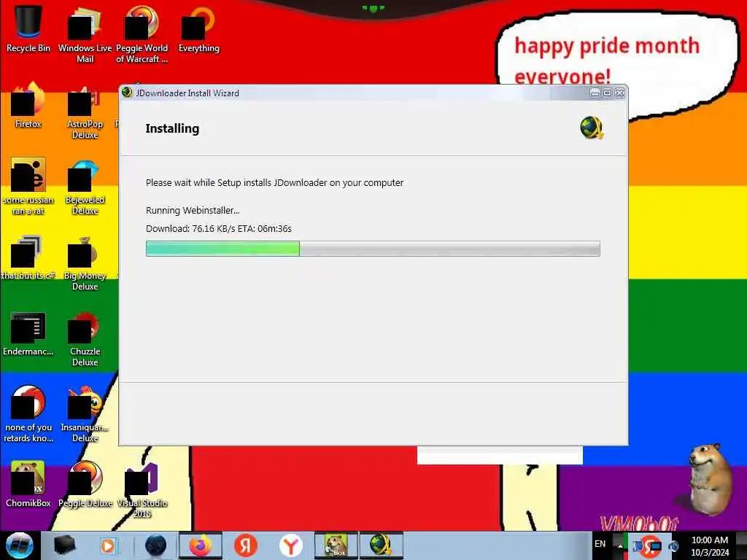This screenshot has height=560, width=747.
Task: Select the Big Money Deluxe desktop icon
Action: point(85,262)
